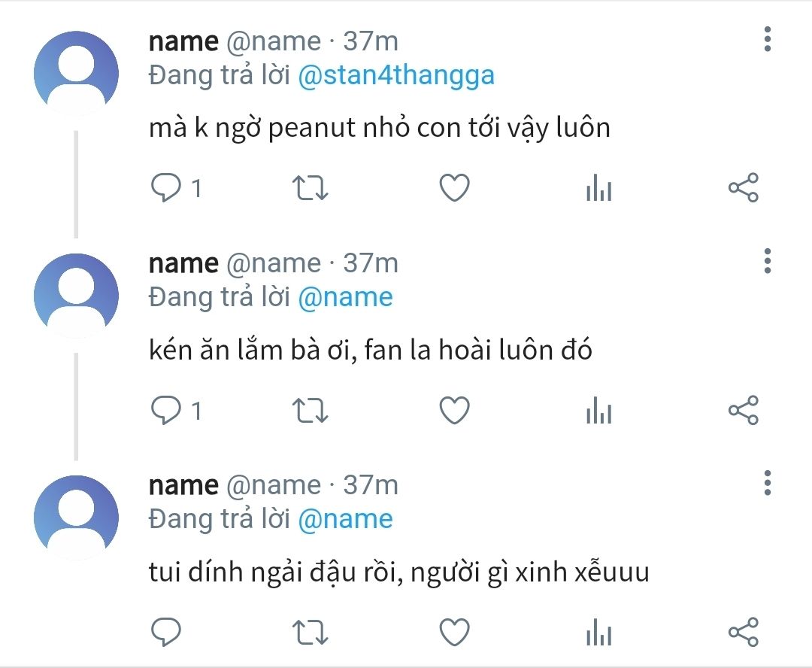Like the tweet about peanut nhỏ con
Screen dimensions: 812x668
[x=454, y=188]
